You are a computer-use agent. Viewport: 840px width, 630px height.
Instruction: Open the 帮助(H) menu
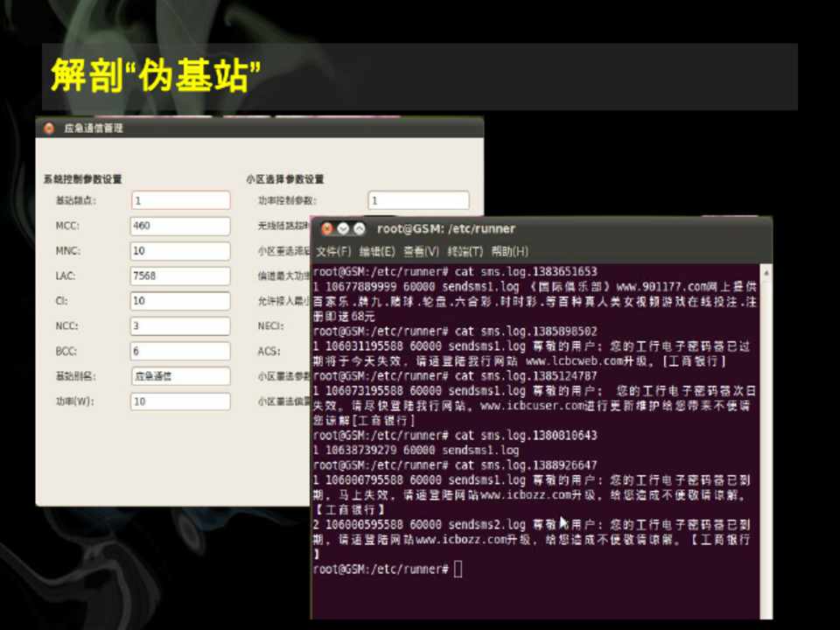pyautogui.click(x=509, y=252)
